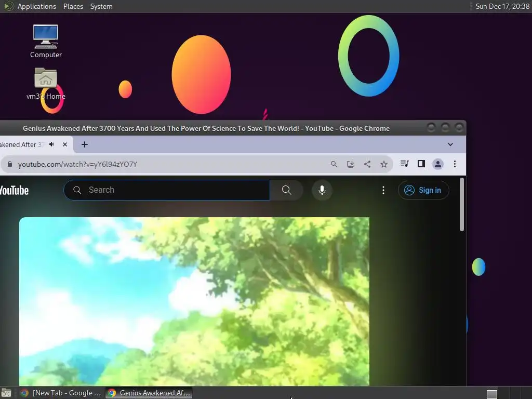
Task: Select the vm3's Home folder icon
Action: 46,84
